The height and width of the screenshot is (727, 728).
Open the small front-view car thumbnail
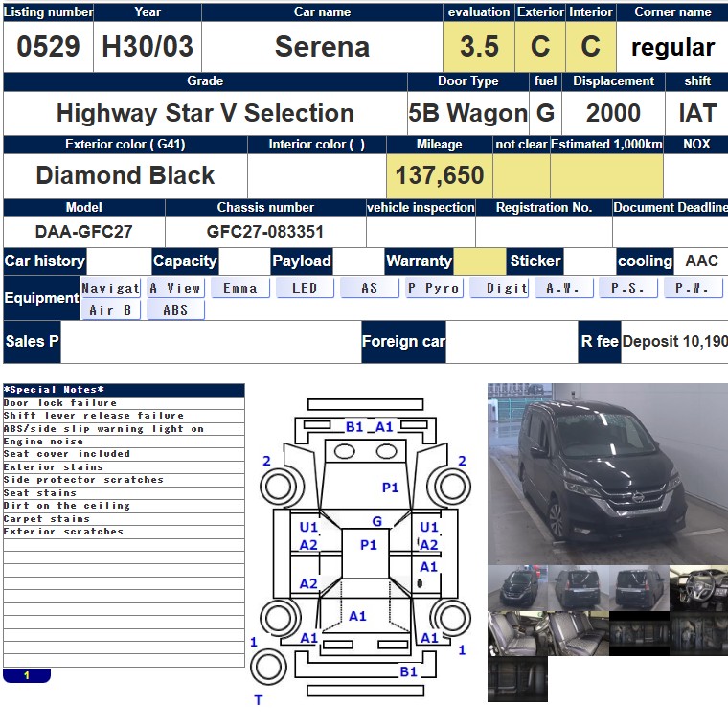point(517,588)
